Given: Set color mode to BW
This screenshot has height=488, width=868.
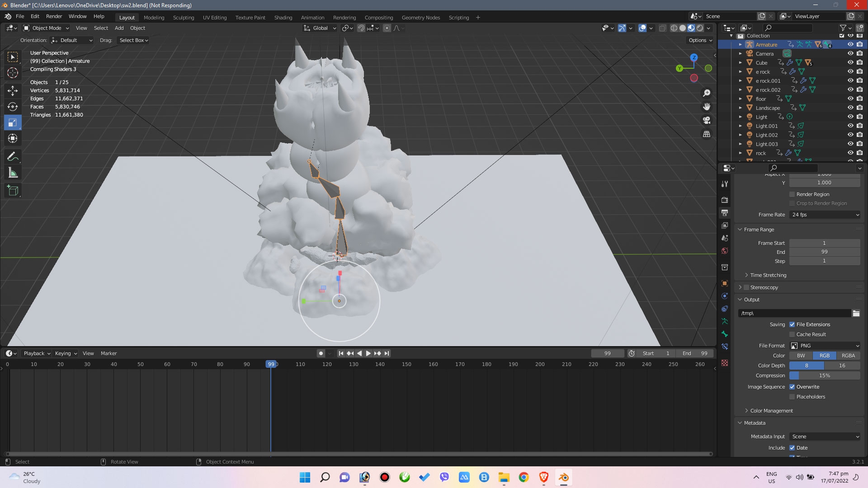Looking at the screenshot, I should coord(801,356).
